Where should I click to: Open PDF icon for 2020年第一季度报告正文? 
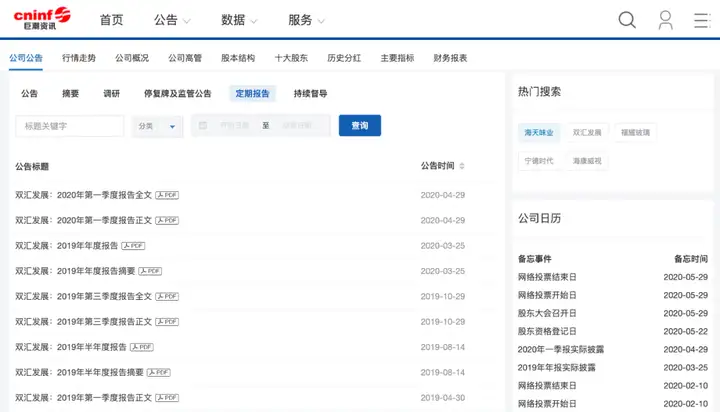point(167,220)
